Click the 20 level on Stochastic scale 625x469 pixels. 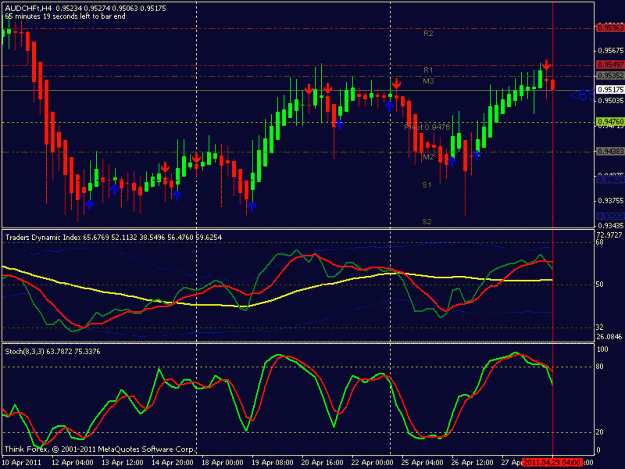click(599, 432)
